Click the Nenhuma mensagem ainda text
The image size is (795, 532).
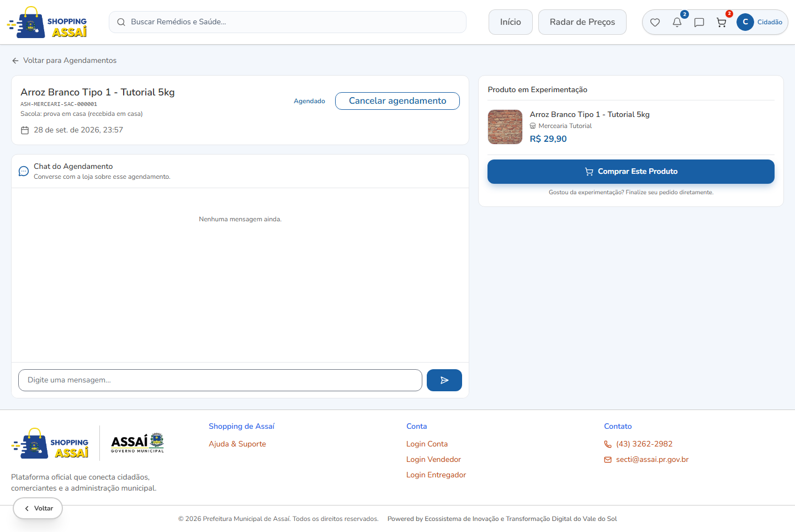click(x=240, y=219)
